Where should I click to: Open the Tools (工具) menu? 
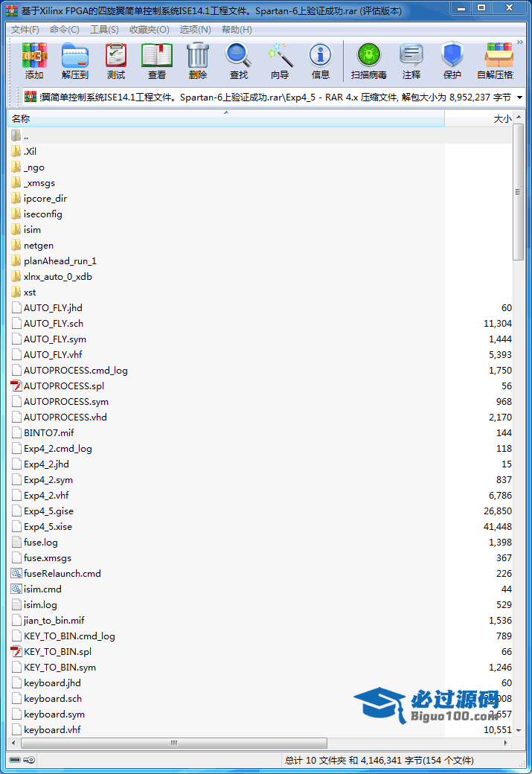(104, 30)
